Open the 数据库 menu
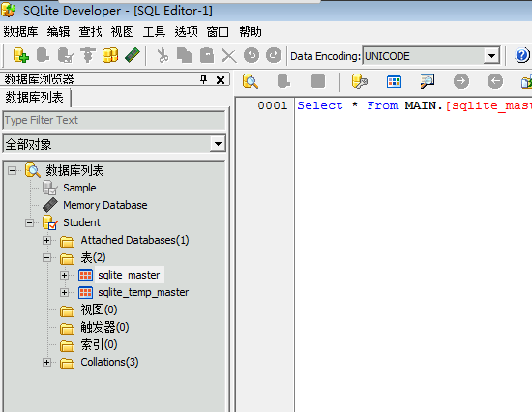 pyautogui.click(x=20, y=32)
